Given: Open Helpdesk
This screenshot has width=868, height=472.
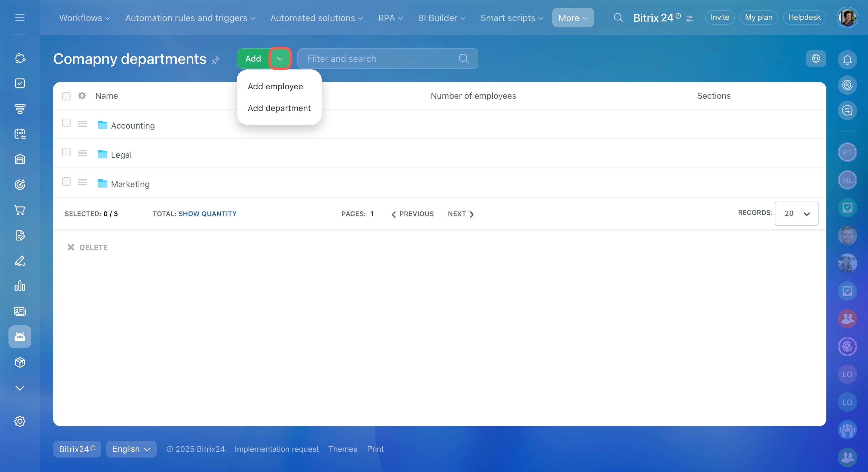Looking at the screenshot, I should point(804,18).
